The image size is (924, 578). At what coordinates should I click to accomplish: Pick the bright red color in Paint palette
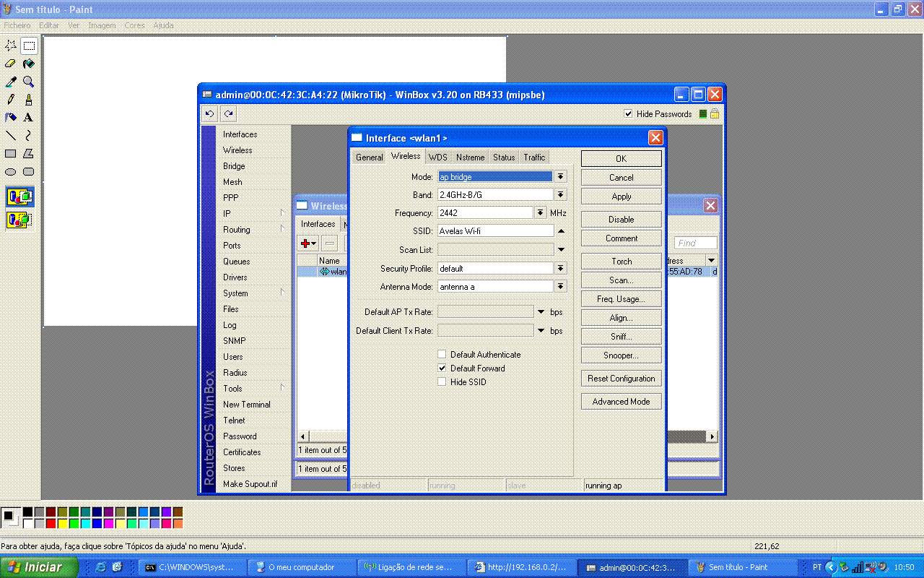coord(51,524)
